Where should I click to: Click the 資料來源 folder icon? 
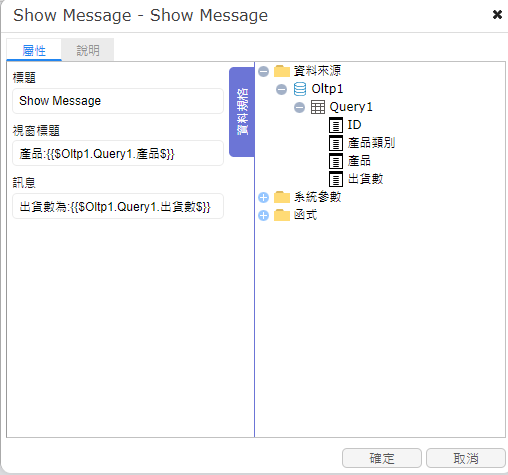click(282, 71)
